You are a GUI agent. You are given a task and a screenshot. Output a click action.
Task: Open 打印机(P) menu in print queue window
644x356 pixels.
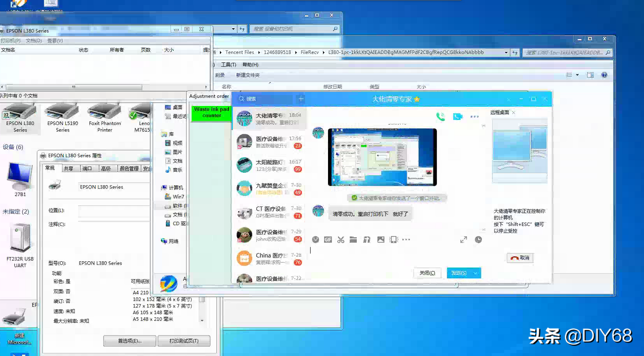(x=11, y=41)
